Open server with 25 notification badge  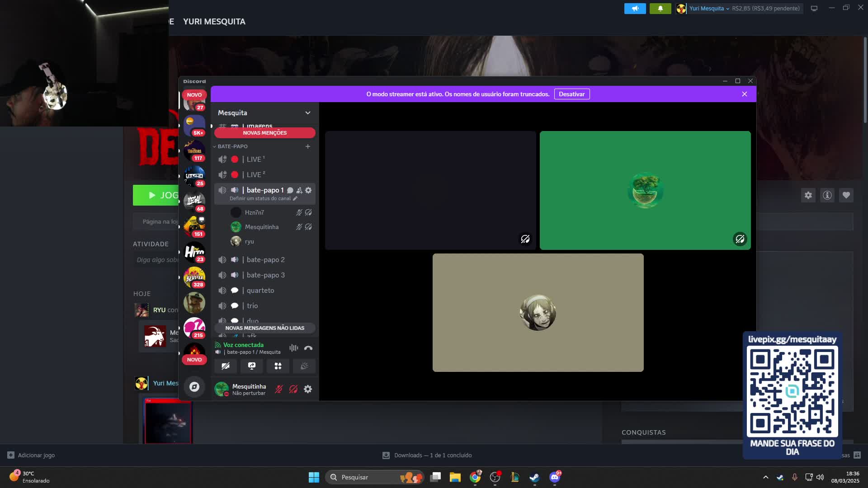194,176
